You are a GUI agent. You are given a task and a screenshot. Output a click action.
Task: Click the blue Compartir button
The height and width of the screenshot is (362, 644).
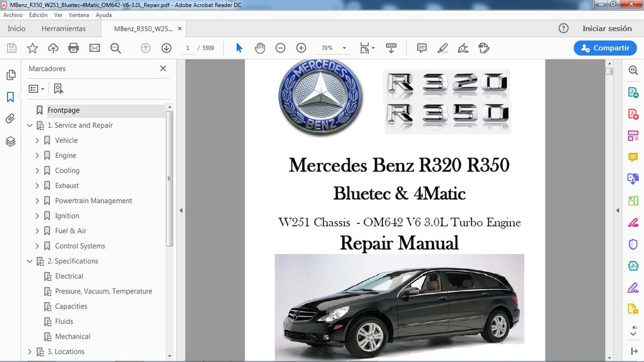(605, 47)
